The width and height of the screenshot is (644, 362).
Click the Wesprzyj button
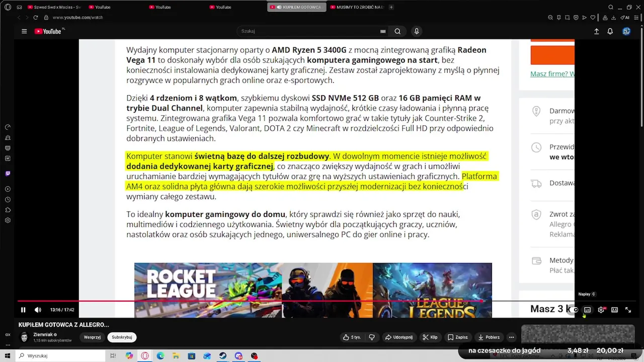tap(92, 337)
